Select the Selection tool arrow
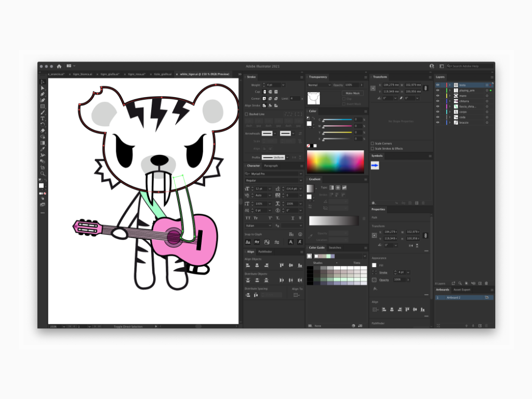This screenshot has width=532, height=399. pos(43,82)
